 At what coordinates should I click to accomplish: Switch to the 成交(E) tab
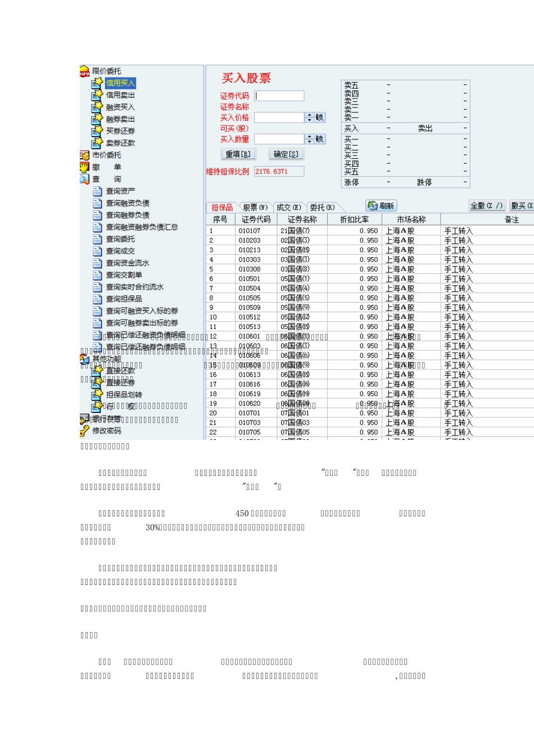click(x=289, y=207)
